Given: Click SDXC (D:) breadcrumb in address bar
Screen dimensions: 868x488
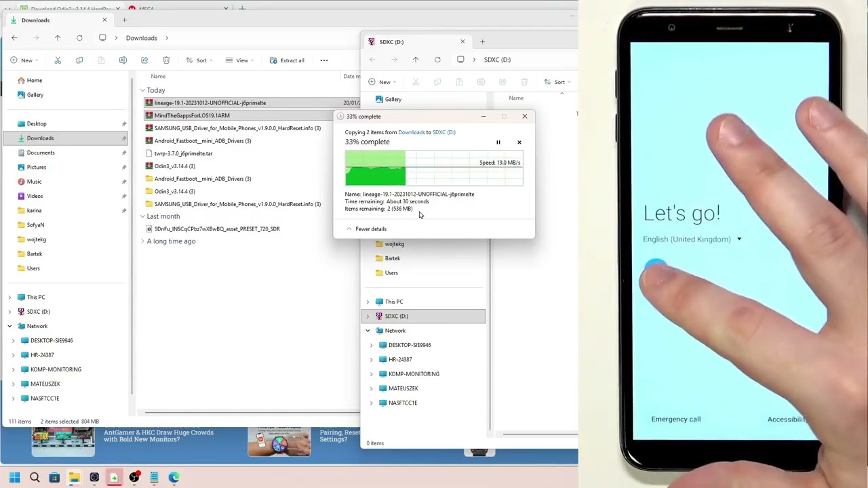Looking at the screenshot, I should tap(497, 60).
